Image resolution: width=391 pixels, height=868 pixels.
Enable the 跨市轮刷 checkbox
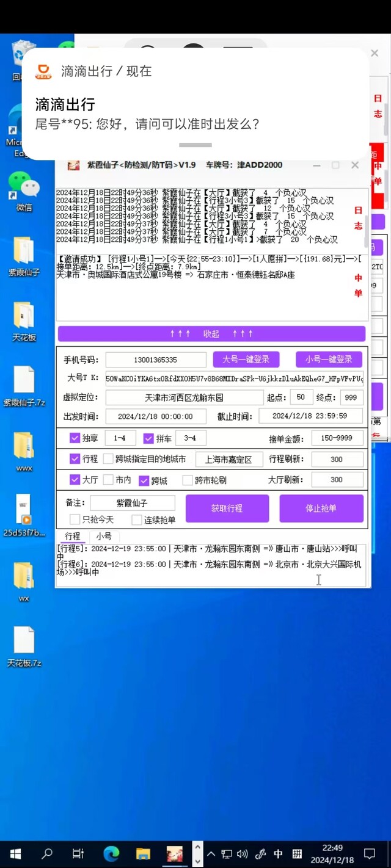(x=188, y=480)
